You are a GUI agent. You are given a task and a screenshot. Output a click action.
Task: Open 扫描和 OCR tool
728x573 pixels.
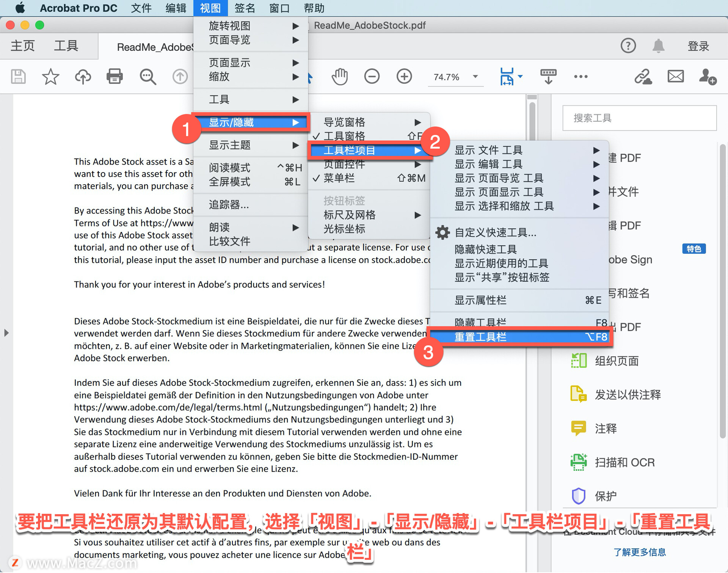pyautogui.click(x=613, y=462)
